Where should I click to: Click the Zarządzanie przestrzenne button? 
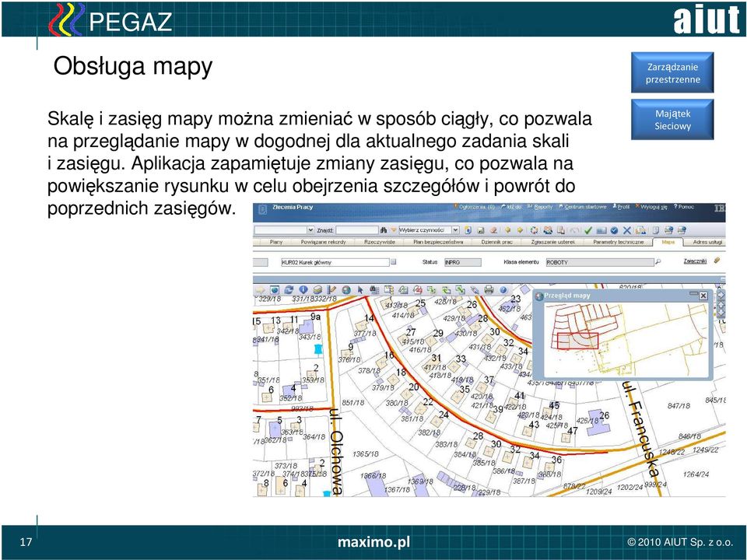coord(672,72)
